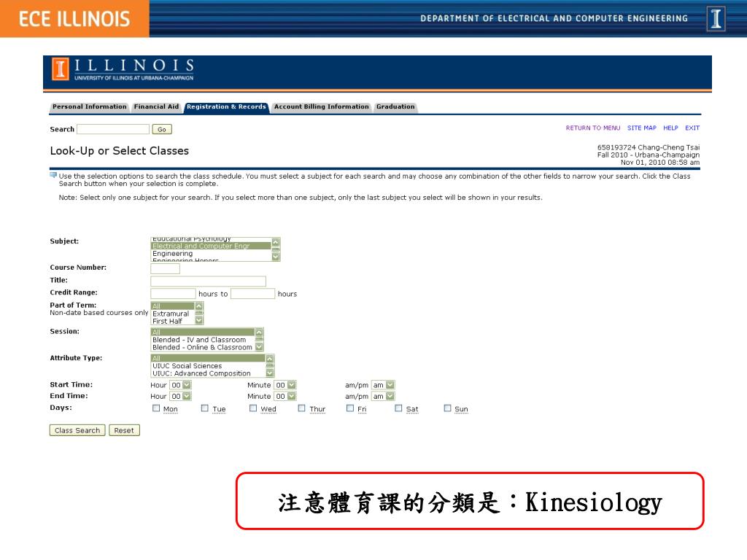Open the End Time Minute dropdown

click(x=285, y=396)
